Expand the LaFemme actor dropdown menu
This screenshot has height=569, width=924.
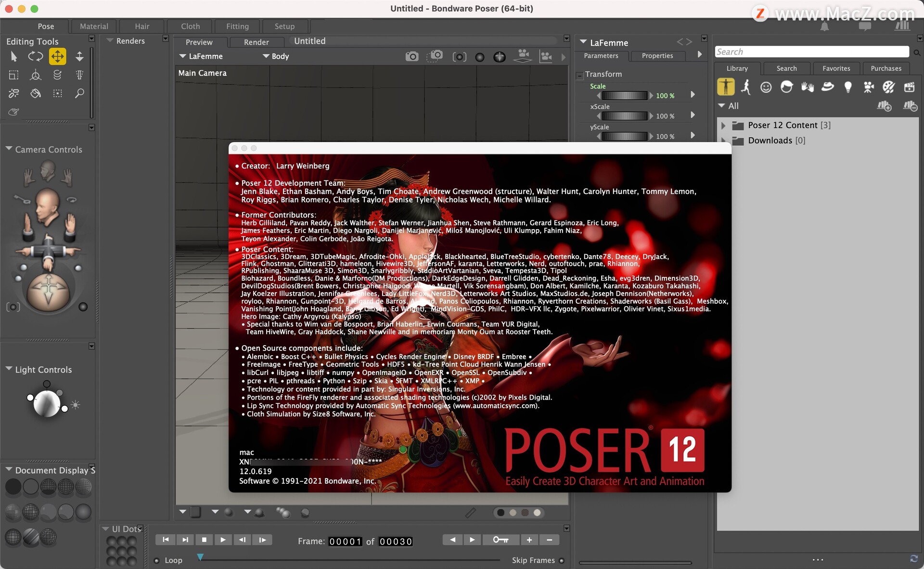click(x=200, y=55)
